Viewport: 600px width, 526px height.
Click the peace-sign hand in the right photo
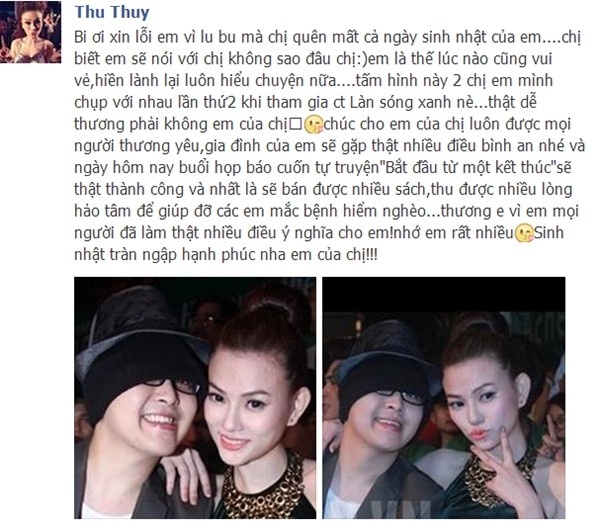pos(507,457)
